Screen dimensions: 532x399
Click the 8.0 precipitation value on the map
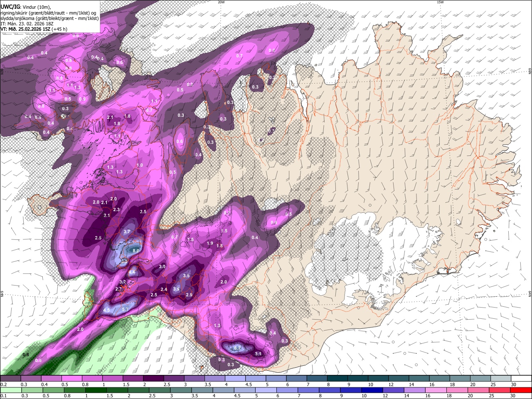[136, 251]
